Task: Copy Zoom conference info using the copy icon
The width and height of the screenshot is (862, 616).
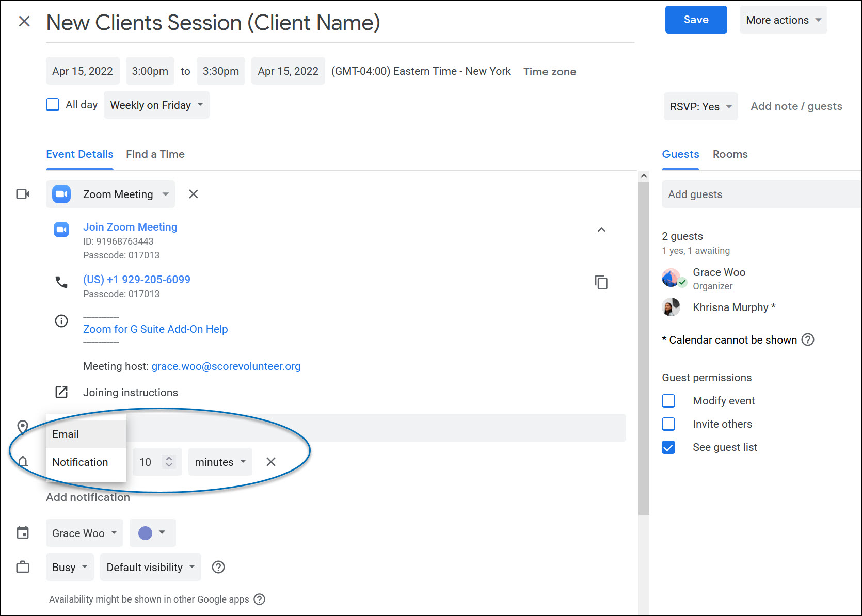Action: [601, 282]
